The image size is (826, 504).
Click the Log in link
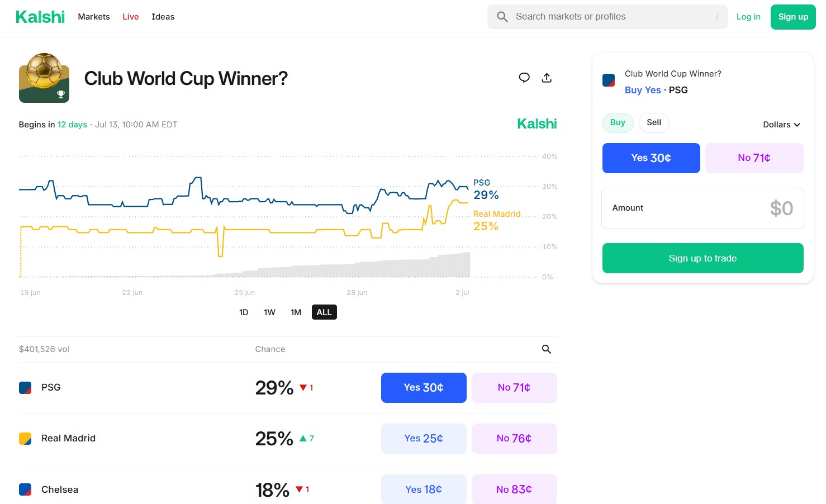748,17
